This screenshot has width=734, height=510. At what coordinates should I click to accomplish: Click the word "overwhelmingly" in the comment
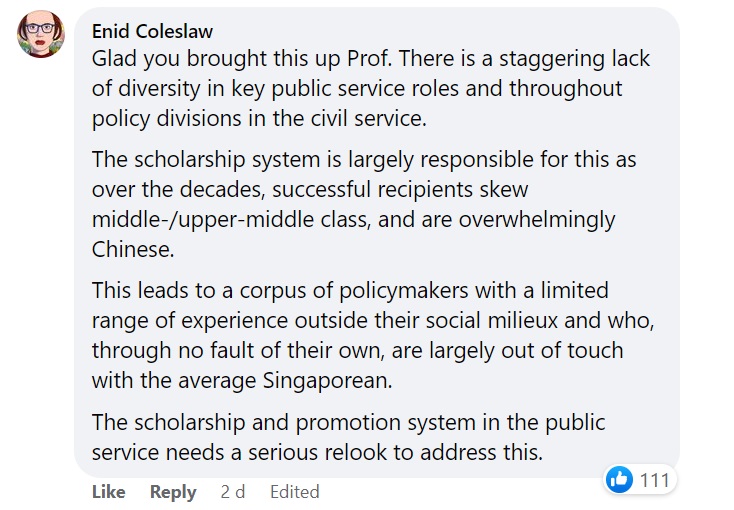pos(536,220)
